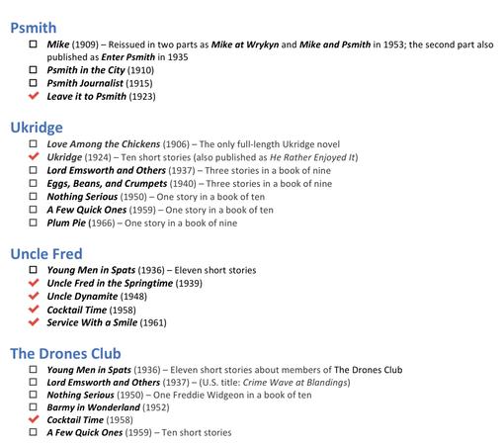Check the Barmy in Wonderland checkbox
Image resolution: width=504 pixels, height=447 pixels.
pyautogui.click(x=33, y=406)
